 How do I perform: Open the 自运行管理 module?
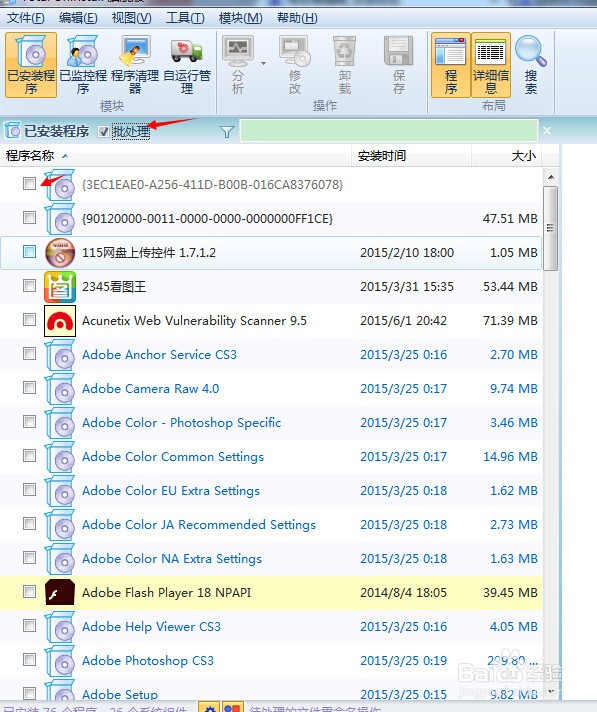[187, 65]
